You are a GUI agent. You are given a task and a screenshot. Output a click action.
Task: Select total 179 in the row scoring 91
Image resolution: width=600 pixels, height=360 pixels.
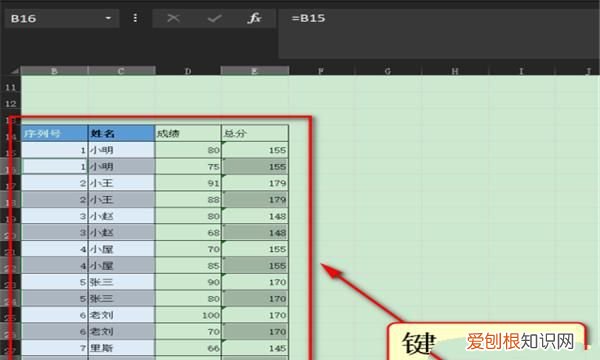click(x=255, y=183)
